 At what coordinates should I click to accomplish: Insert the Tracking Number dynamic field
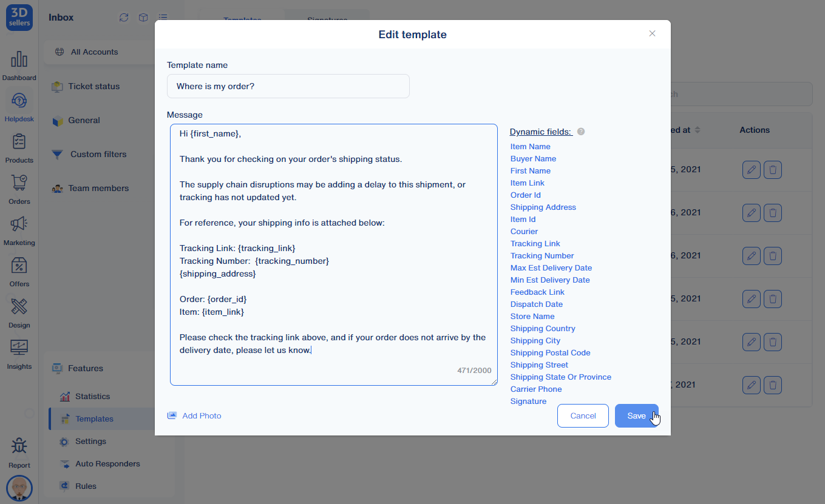(542, 255)
